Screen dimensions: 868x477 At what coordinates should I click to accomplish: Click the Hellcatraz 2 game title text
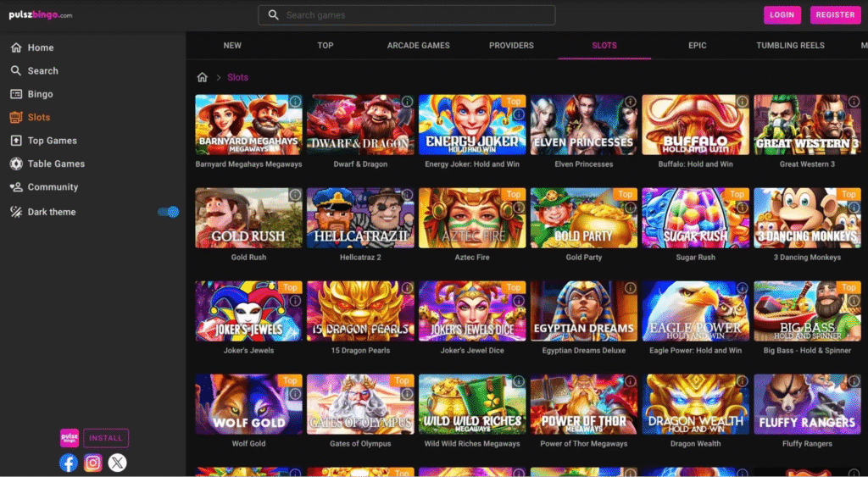tap(360, 258)
